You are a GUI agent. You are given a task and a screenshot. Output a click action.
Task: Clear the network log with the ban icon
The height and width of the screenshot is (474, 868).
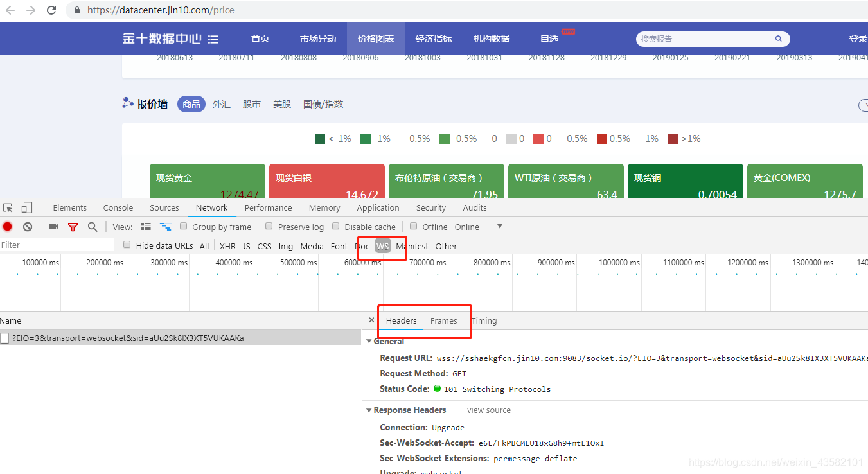click(28, 227)
